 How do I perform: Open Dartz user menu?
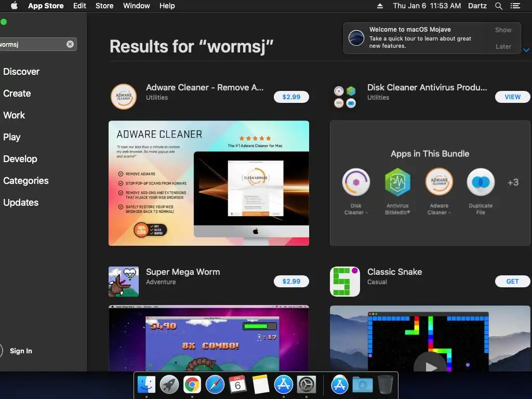click(x=477, y=6)
